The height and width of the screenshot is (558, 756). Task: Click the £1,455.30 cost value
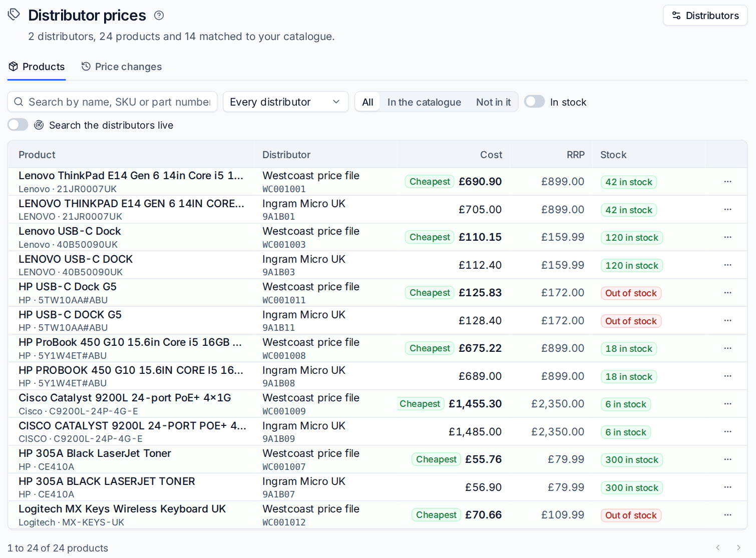tap(475, 404)
